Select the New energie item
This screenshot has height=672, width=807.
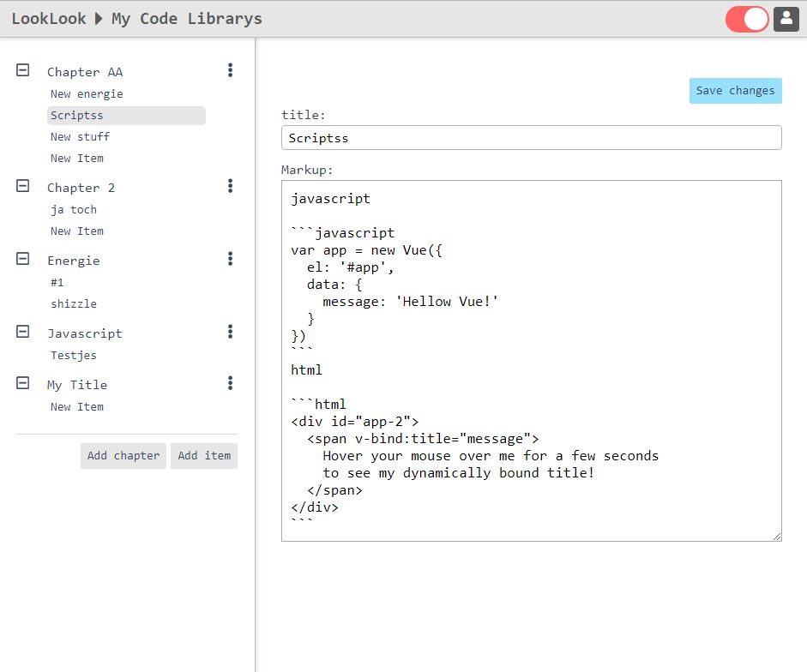pos(87,94)
